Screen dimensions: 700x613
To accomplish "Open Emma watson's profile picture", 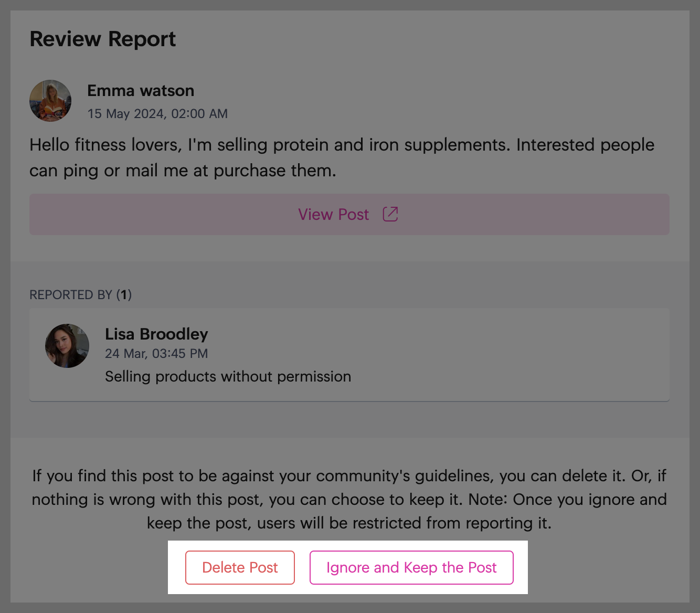I will 50,101.
